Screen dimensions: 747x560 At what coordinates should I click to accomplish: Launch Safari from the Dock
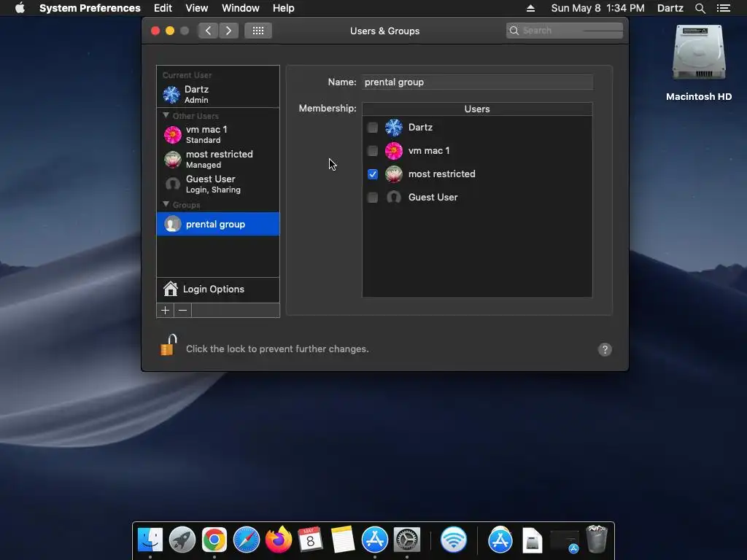click(x=247, y=540)
